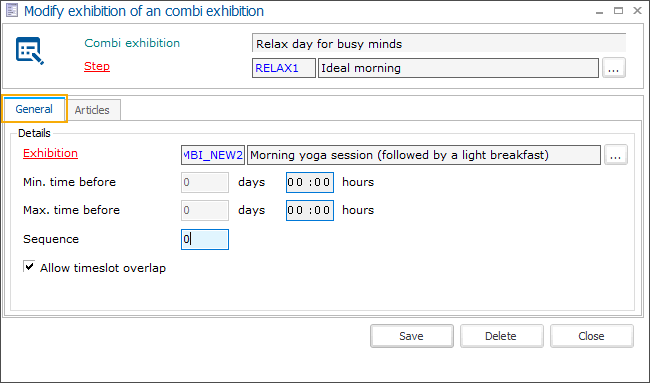Click the Details group label
The image size is (650, 383).
point(34,133)
